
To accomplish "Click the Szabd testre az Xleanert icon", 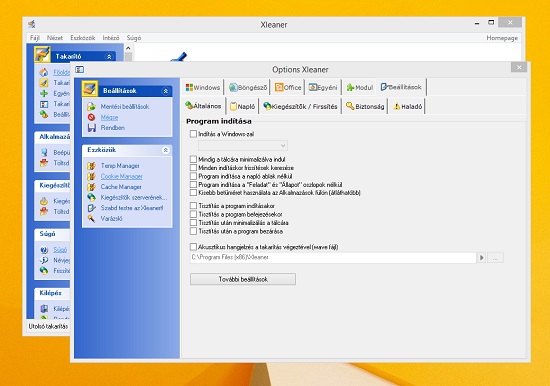I will pos(92,208).
